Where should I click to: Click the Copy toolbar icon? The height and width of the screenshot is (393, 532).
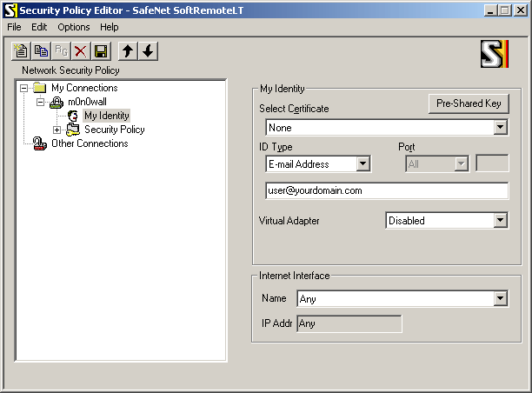(x=41, y=51)
